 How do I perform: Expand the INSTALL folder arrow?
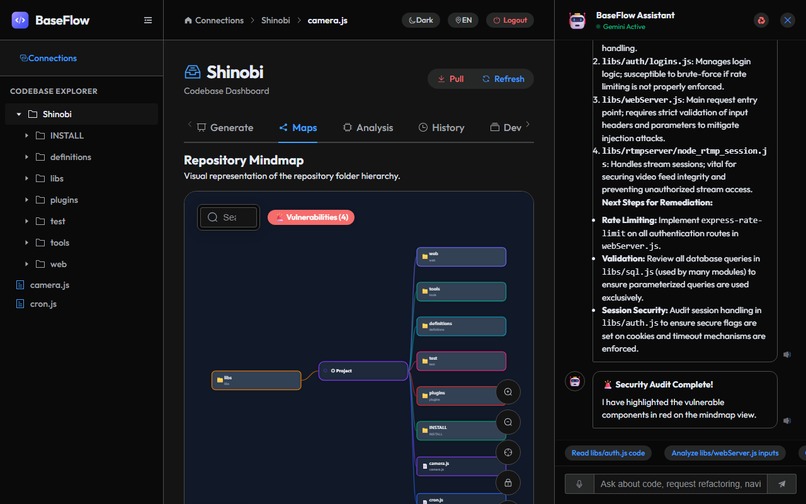(27, 135)
